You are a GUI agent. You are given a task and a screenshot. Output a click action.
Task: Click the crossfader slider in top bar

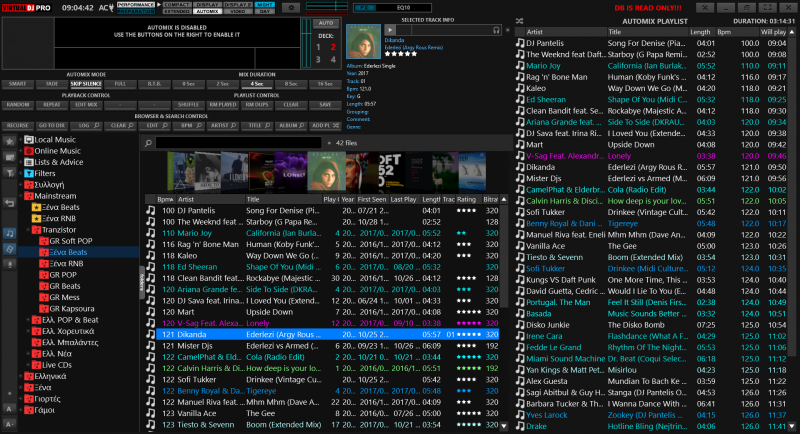point(327,7)
